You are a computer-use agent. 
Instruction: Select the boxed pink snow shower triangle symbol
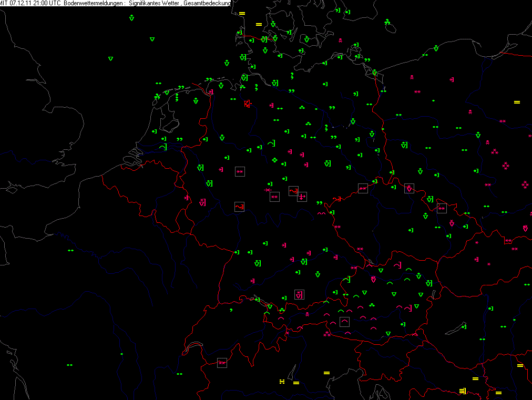tap(409, 188)
